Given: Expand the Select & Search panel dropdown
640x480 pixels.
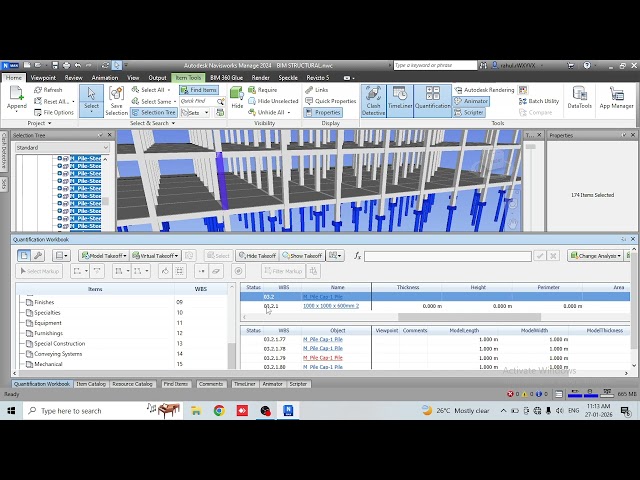Looking at the screenshot, I should tap(173, 123).
